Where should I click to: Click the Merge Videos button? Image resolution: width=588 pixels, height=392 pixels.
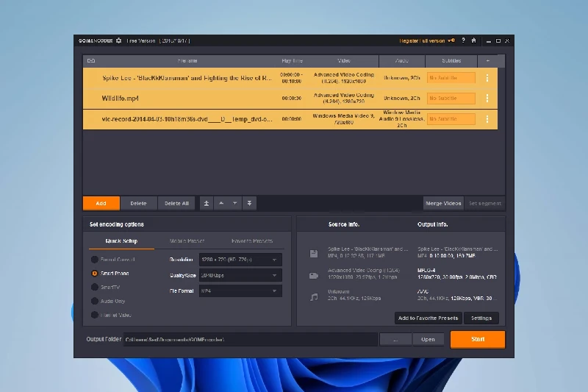(443, 203)
